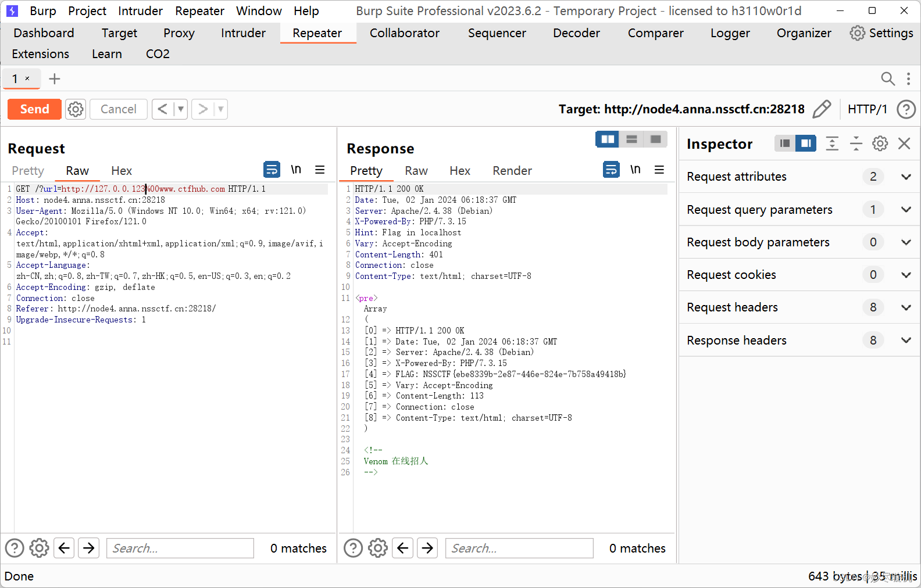Add a new Repeater tab
Image resolution: width=921 pixels, height=588 pixels.
coord(54,78)
